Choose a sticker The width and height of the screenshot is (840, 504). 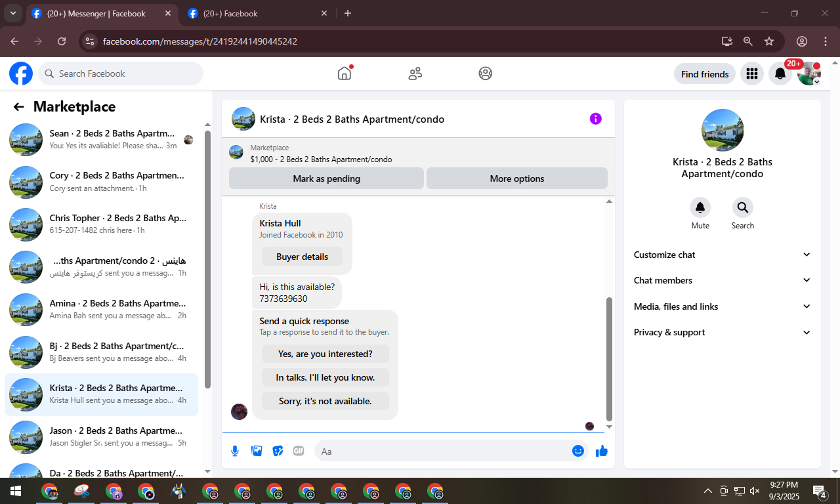[x=278, y=451]
